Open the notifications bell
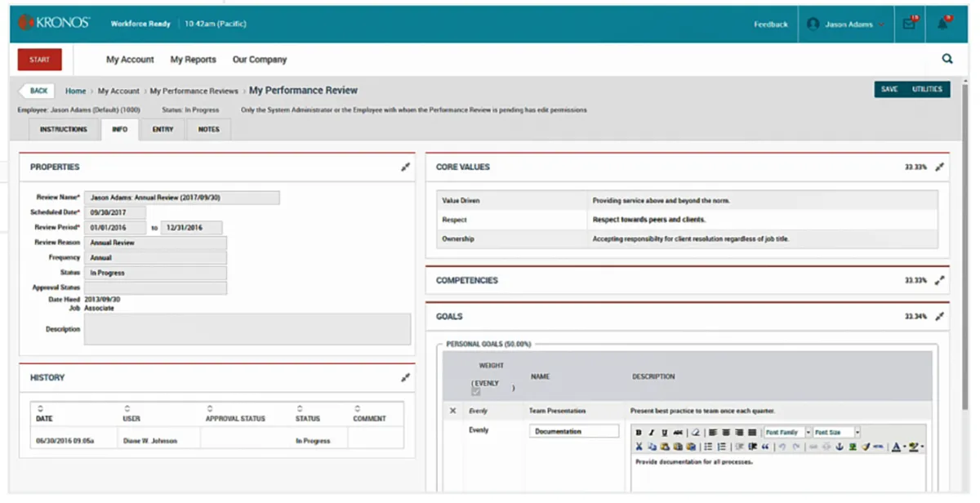Image resolution: width=980 pixels, height=503 pixels. click(x=942, y=24)
